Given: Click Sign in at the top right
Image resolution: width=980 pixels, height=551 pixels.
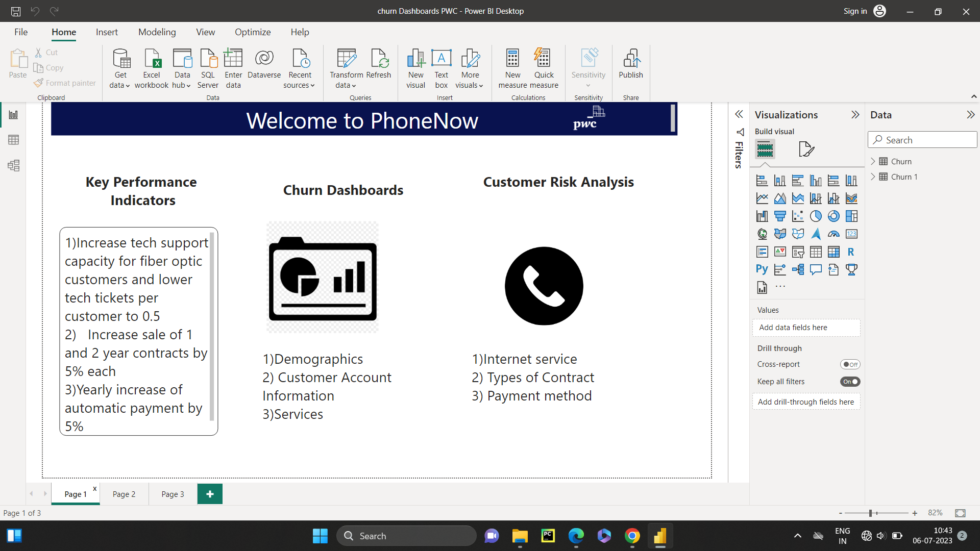Looking at the screenshot, I should pyautogui.click(x=854, y=11).
